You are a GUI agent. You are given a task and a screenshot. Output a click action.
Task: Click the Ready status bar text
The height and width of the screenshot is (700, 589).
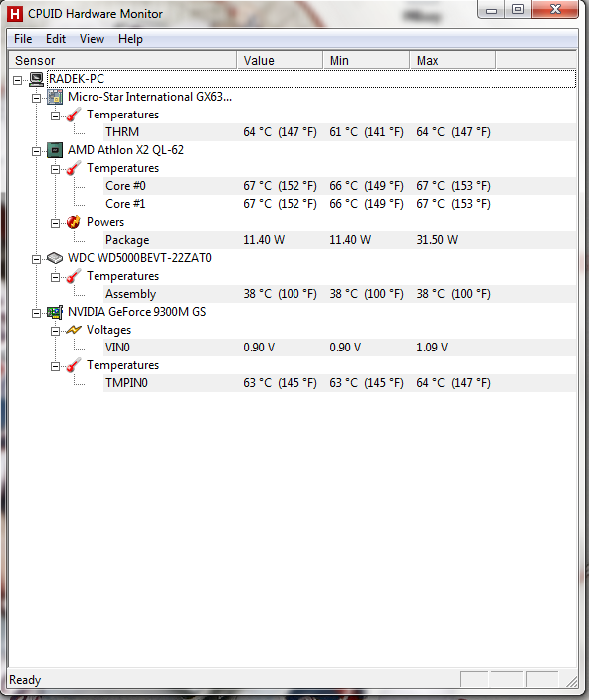click(x=25, y=680)
